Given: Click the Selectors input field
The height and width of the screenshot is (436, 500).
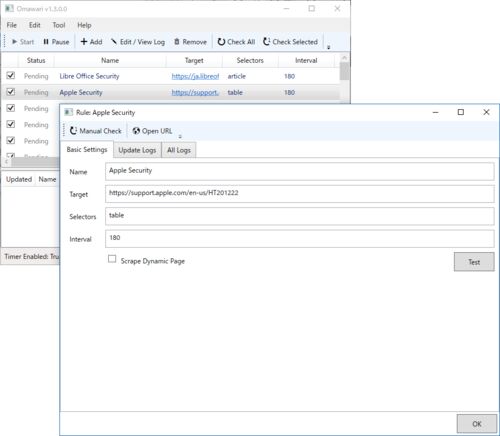Looking at the screenshot, I should (x=300, y=216).
